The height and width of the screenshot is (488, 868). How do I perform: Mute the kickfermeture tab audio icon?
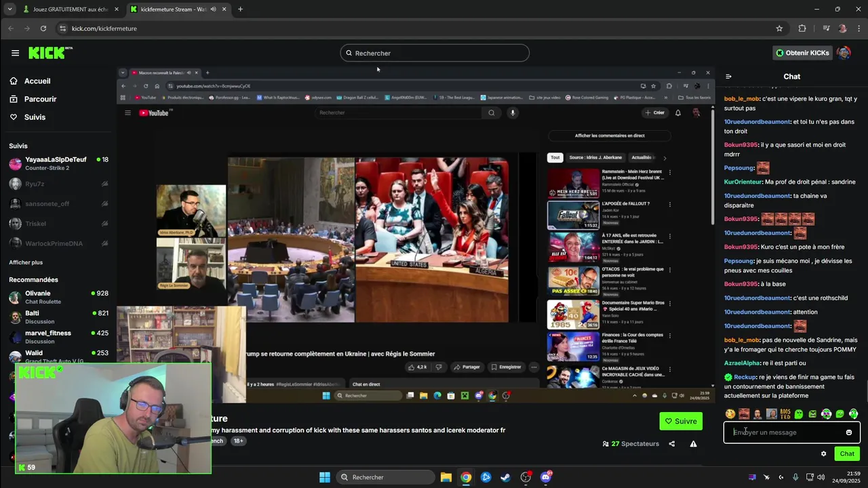[x=214, y=9]
